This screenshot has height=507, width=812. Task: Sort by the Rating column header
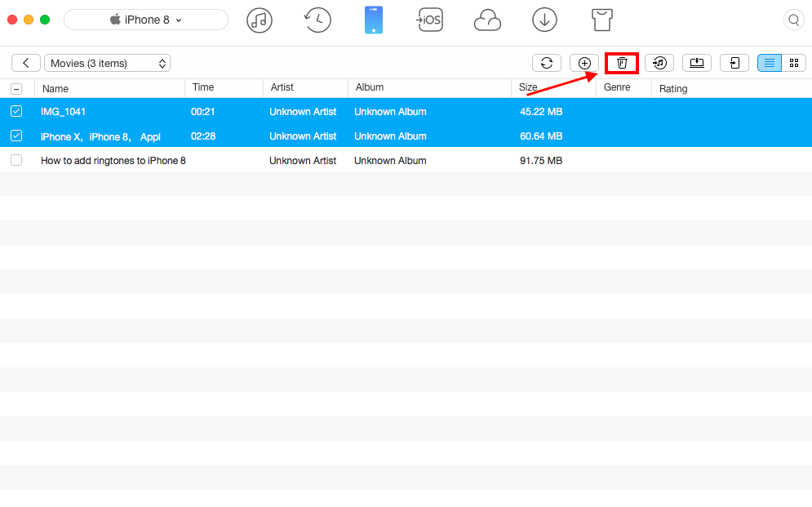(673, 88)
